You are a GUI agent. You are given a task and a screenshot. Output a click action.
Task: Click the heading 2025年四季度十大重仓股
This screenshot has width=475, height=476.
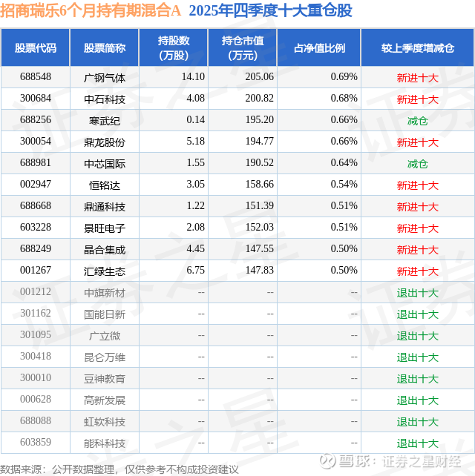(270, 10)
